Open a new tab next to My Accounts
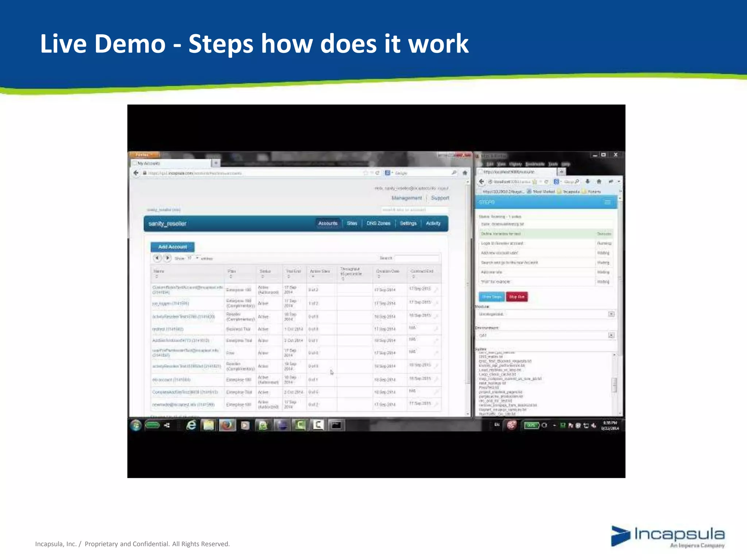The height and width of the screenshot is (560, 747). click(x=216, y=163)
